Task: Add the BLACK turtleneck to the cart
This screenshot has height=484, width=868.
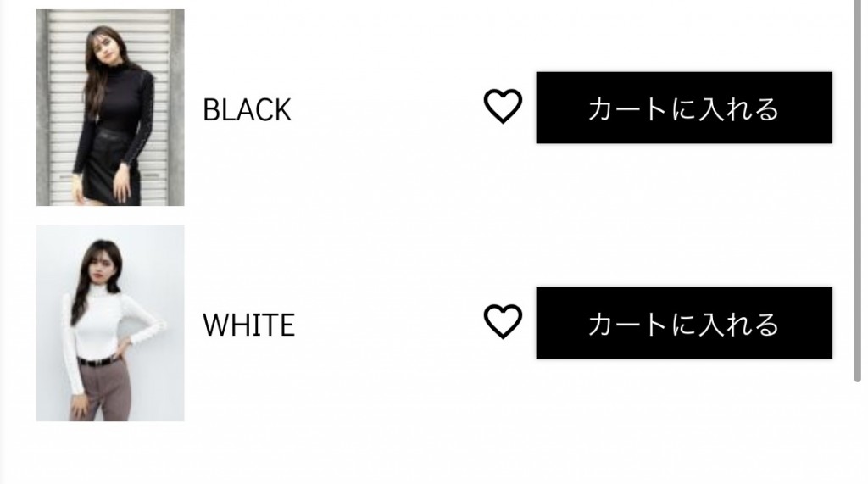Action: (684, 108)
